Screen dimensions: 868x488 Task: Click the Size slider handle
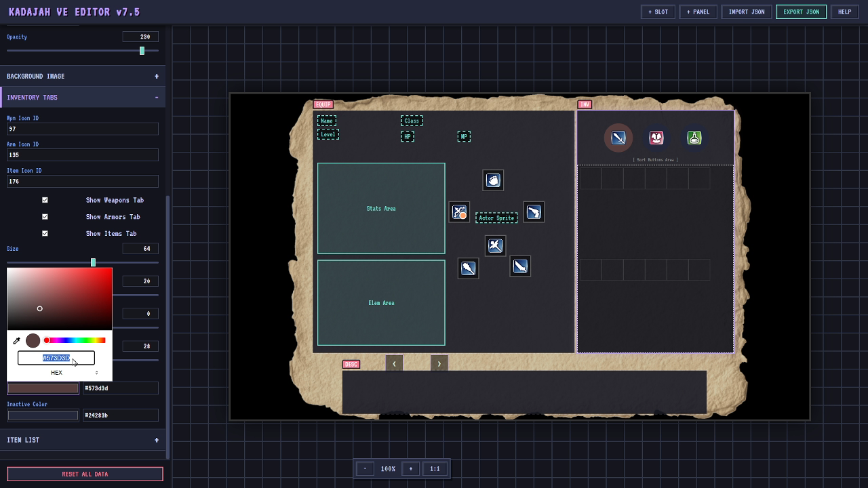pos(93,262)
